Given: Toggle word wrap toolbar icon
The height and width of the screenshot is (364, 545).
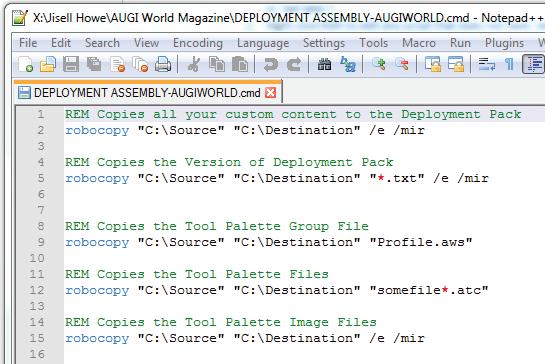Looking at the screenshot, I should coord(487,64).
